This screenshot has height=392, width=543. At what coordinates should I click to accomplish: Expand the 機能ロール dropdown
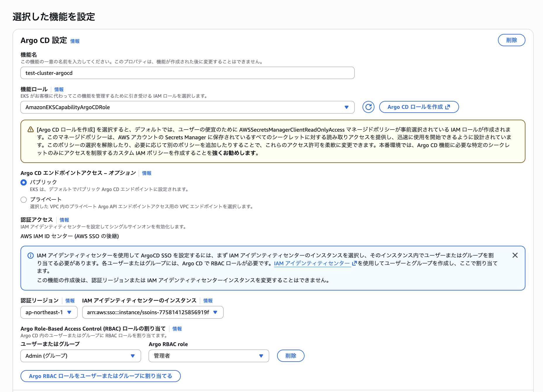tap(187, 107)
